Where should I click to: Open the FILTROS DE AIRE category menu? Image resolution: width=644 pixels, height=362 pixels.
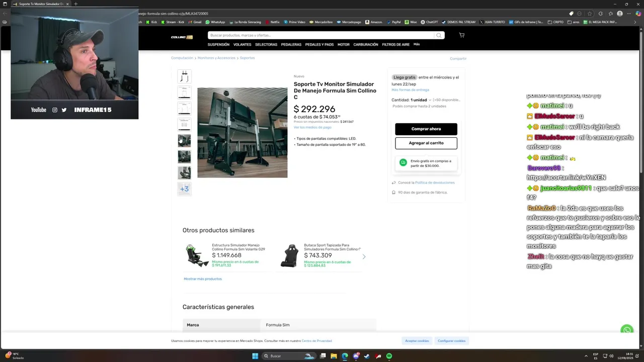395,44
